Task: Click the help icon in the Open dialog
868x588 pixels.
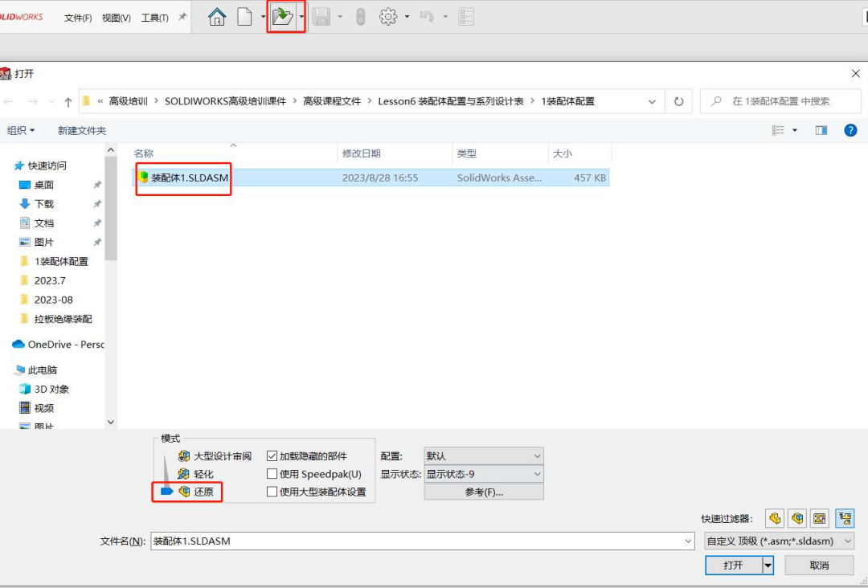Action: 850,130
